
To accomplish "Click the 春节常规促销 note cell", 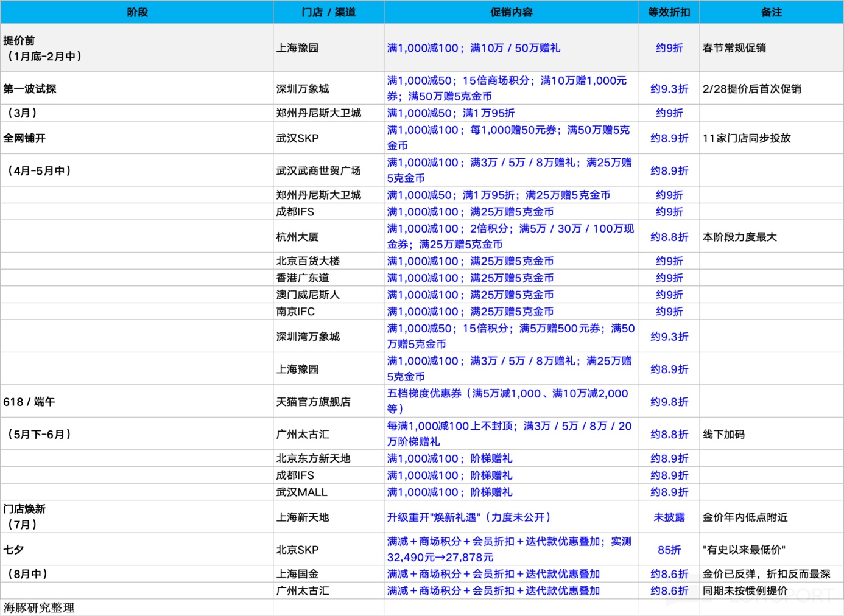I will coord(772,48).
